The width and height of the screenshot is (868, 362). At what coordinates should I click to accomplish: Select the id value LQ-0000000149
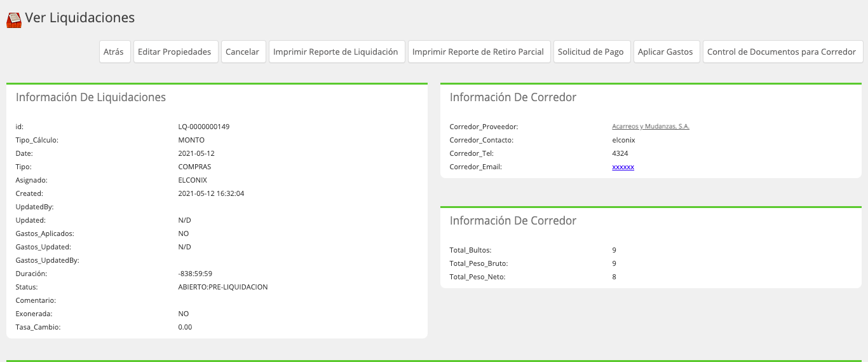click(x=204, y=127)
